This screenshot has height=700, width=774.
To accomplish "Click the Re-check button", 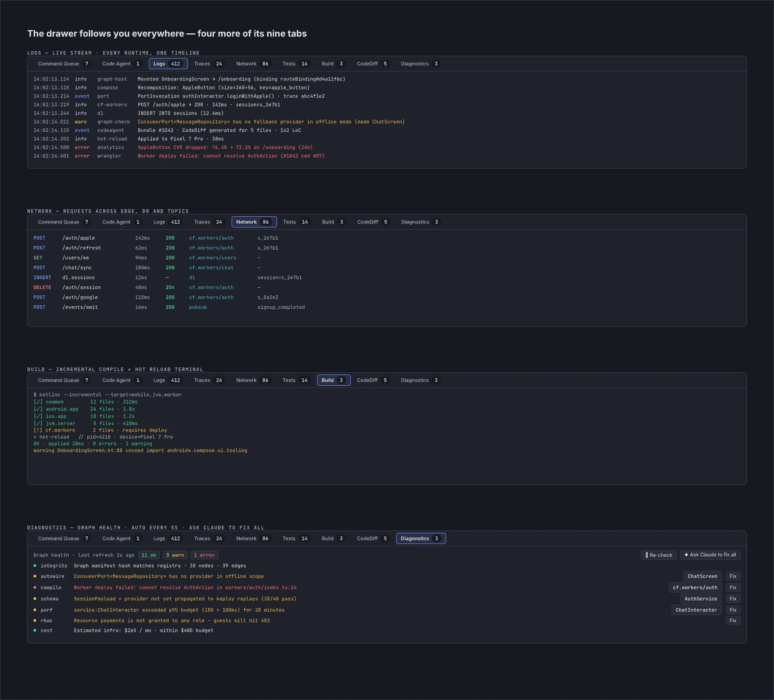I will (x=659, y=555).
